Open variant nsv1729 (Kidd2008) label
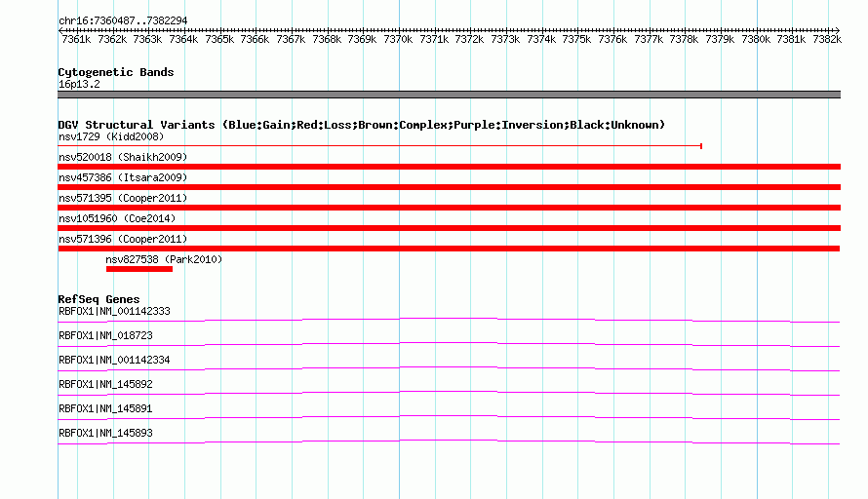Screen dimensions: 868x499 tap(111, 136)
